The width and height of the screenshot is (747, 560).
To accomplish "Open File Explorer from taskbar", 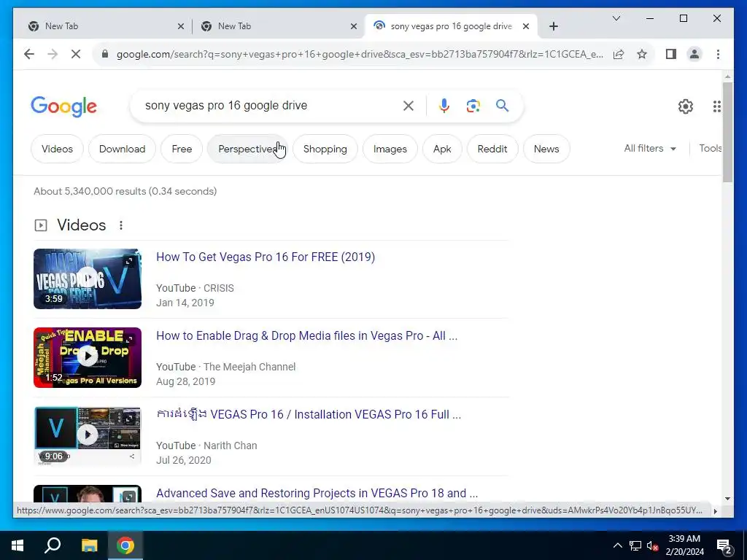I will 89,545.
